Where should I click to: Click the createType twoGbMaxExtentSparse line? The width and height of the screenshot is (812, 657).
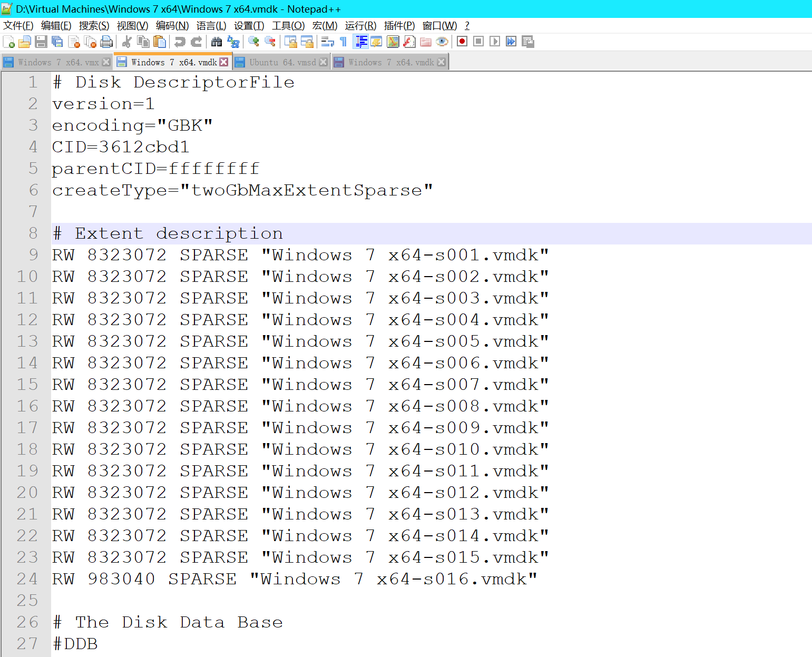(242, 190)
